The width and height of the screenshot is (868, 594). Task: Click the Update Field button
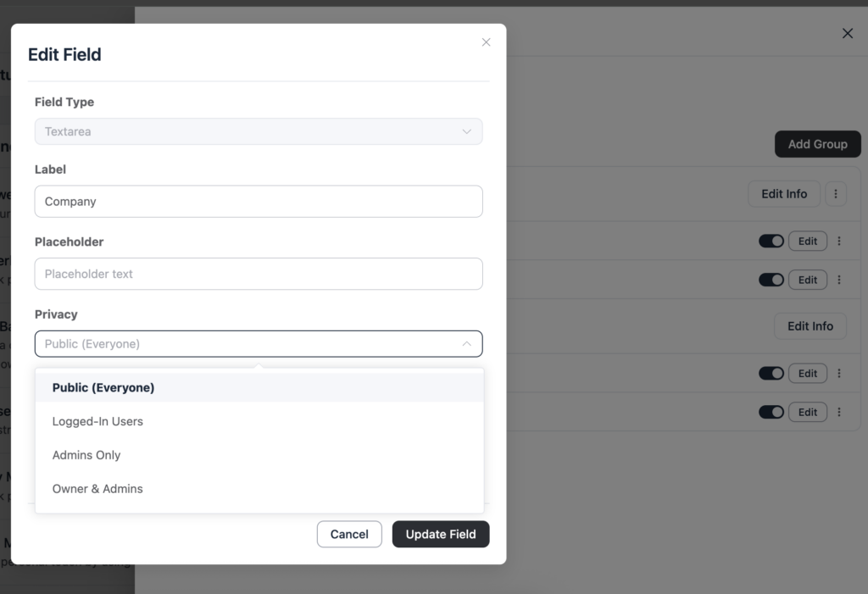pos(440,534)
